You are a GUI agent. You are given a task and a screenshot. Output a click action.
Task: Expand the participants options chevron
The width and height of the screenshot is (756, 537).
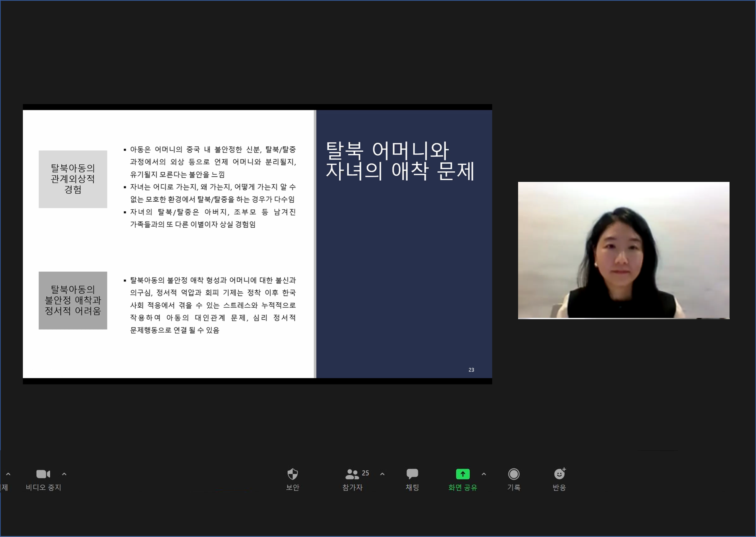(382, 474)
